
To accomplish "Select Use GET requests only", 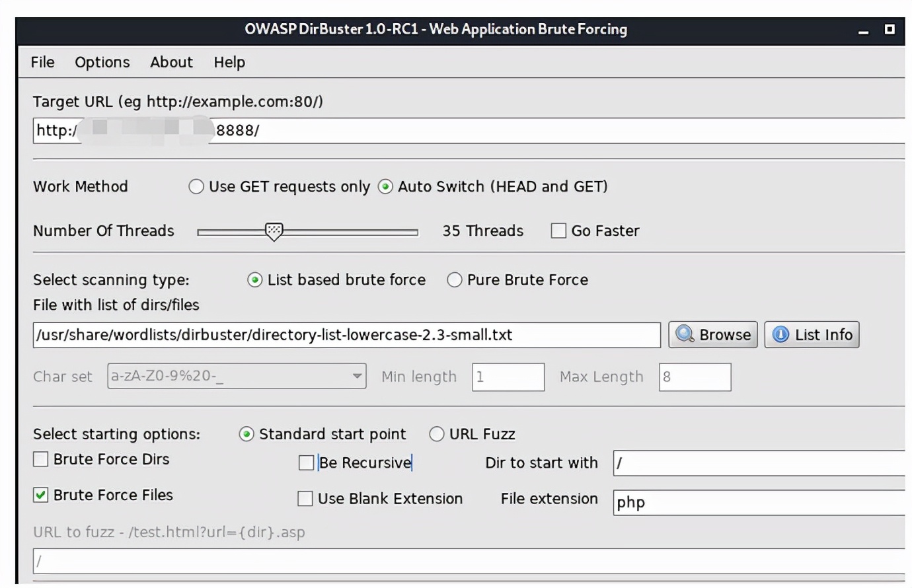I will pyautogui.click(x=196, y=187).
